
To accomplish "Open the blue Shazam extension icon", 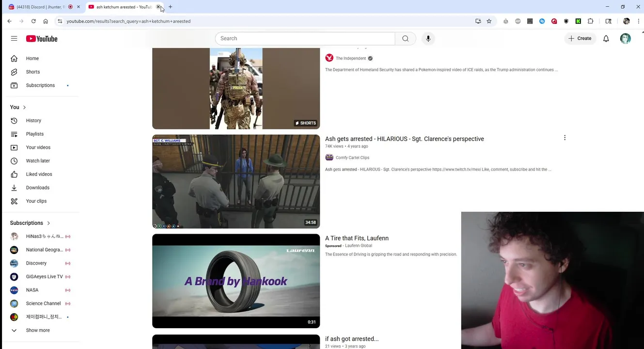I will 542,21.
